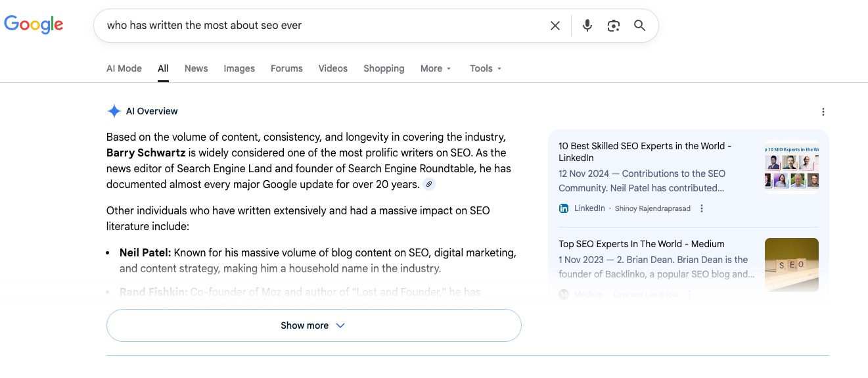Expand the More search filters dropdown

[436, 68]
